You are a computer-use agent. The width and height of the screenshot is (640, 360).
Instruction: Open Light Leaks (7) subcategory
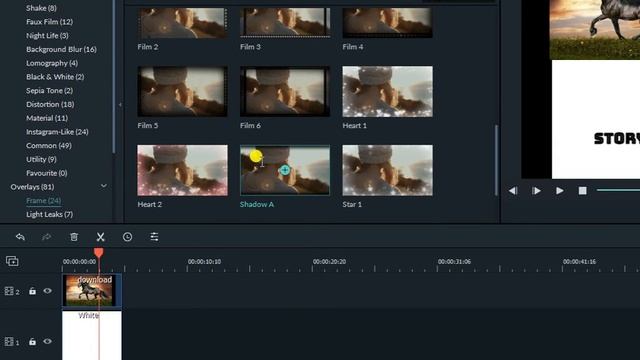pyautogui.click(x=49, y=214)
